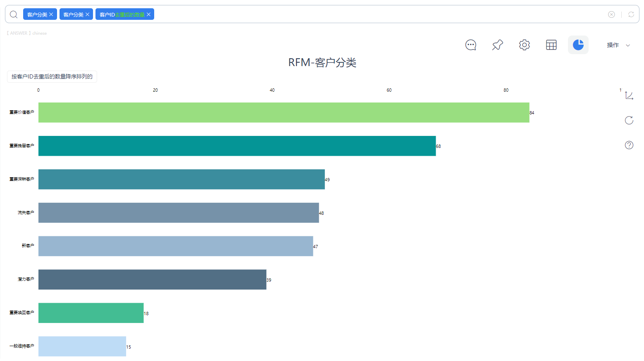Open the comment bubble icon

coord(470,45)
